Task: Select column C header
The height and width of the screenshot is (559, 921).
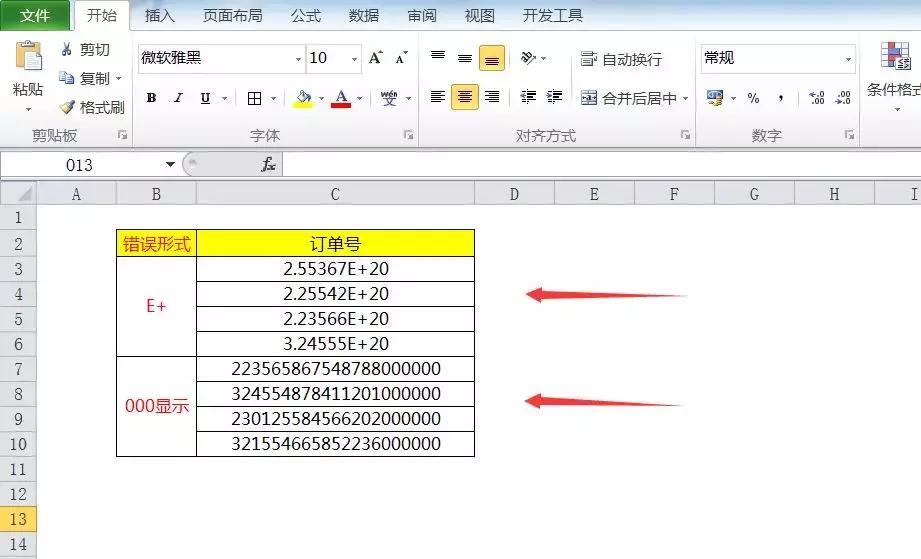Action: coord(335,194)
